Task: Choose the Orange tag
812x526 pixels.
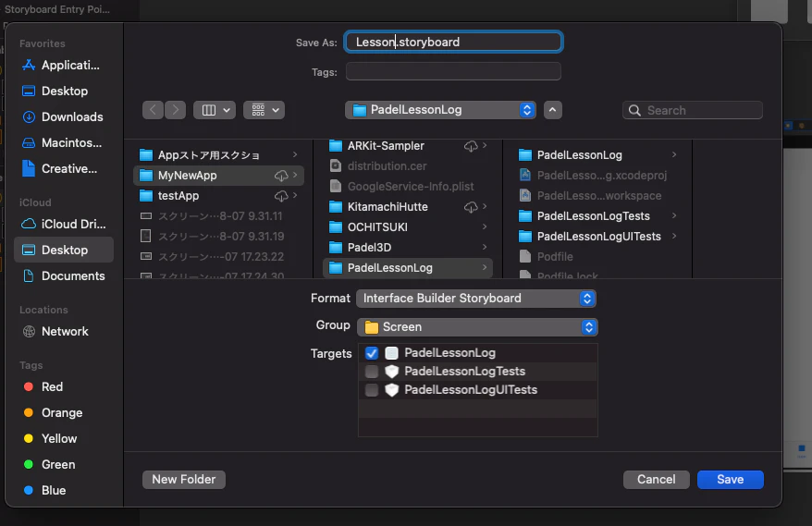Action: 54,412
